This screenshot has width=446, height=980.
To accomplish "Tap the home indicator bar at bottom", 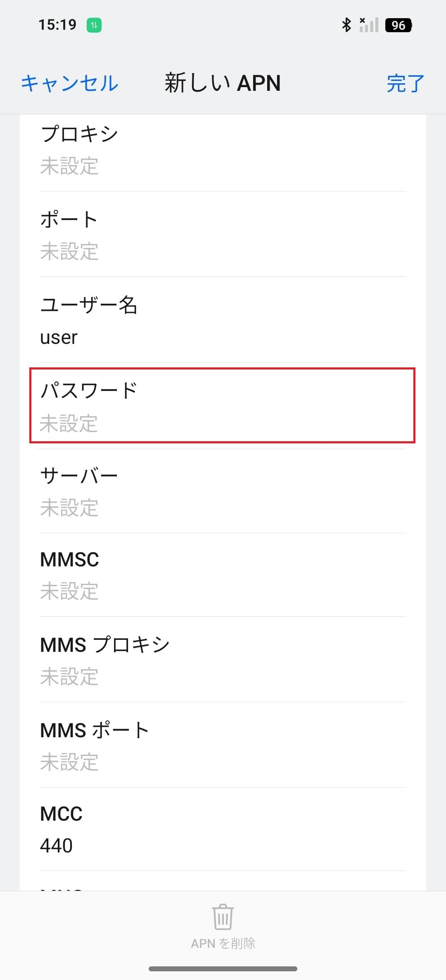I will coord(223,969).
